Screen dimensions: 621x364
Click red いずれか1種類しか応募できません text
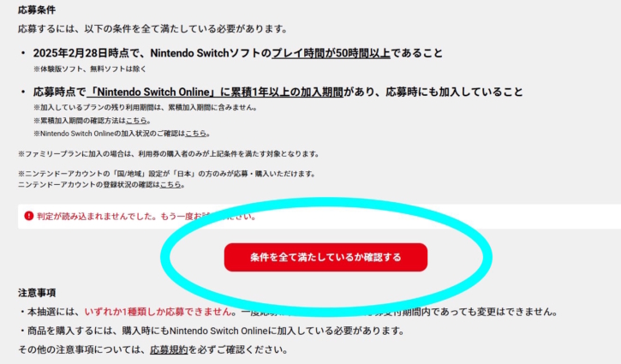click(158, 312)
